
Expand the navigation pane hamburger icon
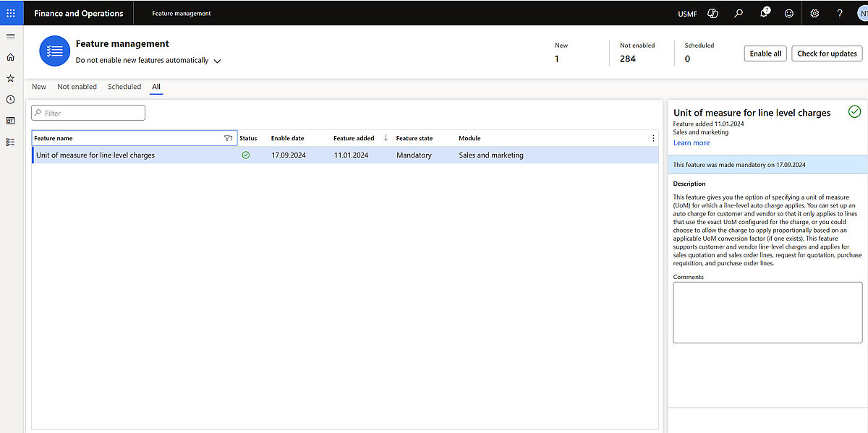[x=10, y=36]
